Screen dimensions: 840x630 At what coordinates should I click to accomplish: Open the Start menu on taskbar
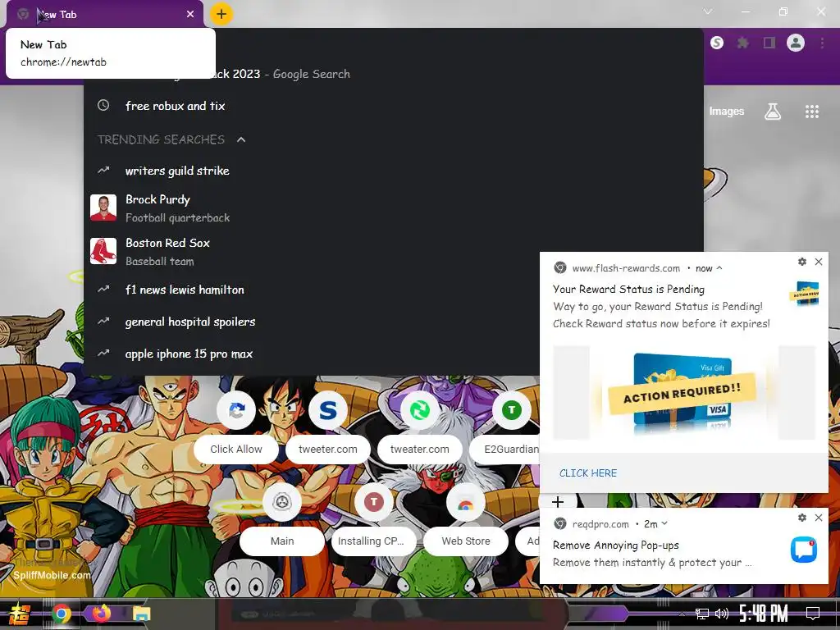coord(19,614)
